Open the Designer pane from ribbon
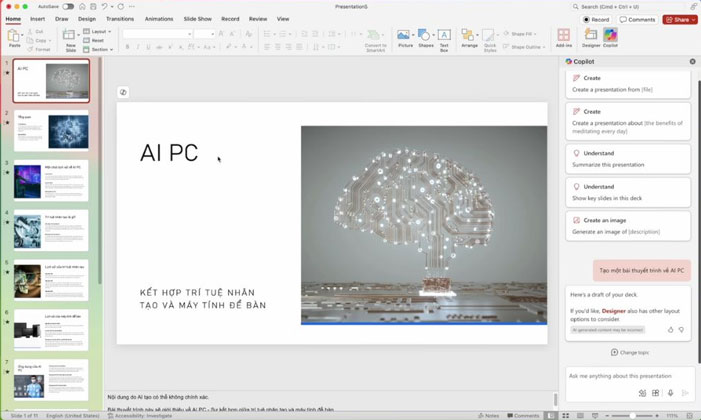This screenshot has width=701, height=420. [591, 37]
